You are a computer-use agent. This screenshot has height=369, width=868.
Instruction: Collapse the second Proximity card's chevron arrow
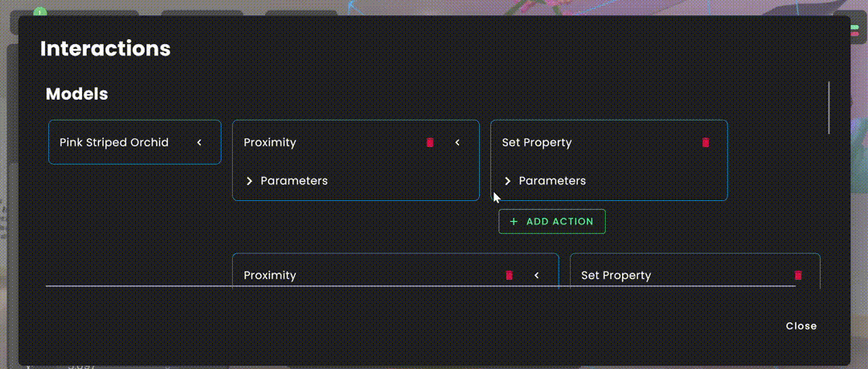click(x=536, y=276)
